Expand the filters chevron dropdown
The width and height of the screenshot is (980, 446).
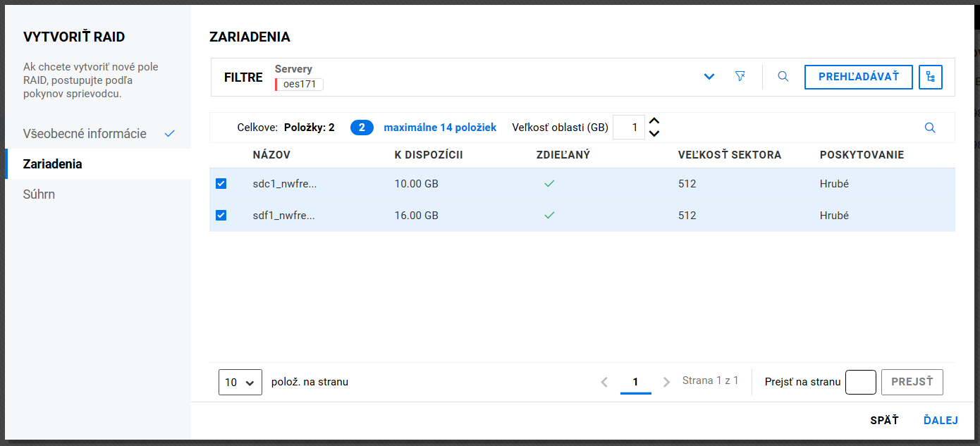pos(709,76)
